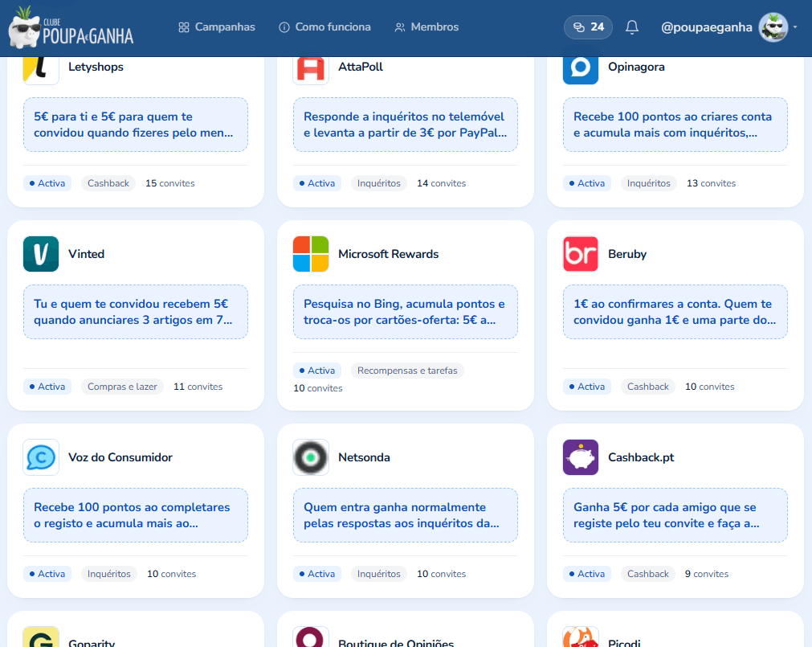
Task: Open the notifications bell
Action: click(x=632, y=27)
